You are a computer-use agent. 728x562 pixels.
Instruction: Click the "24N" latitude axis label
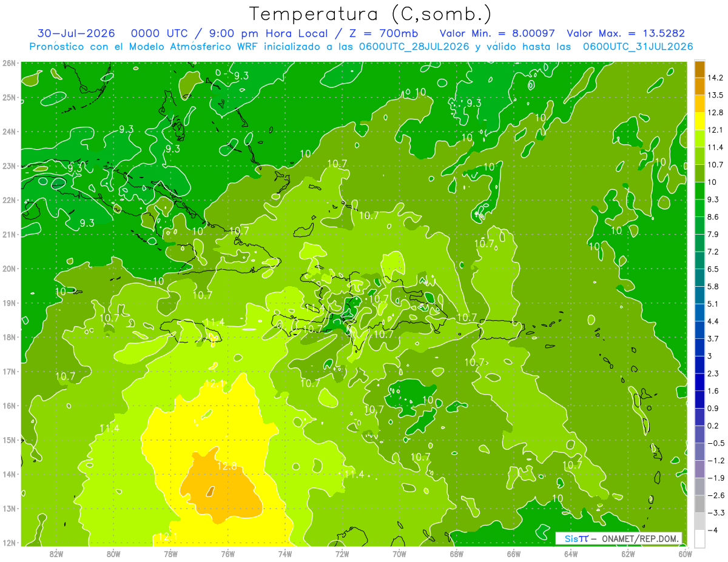(x=9, y=132)
